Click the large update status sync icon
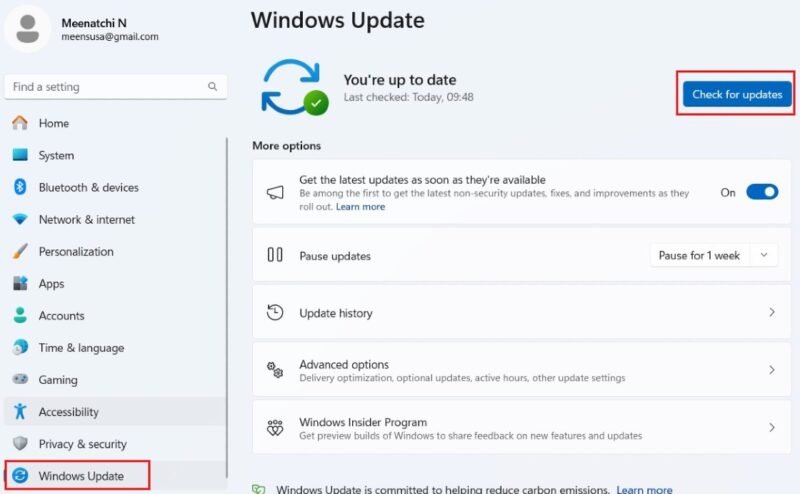 (295, 87)
